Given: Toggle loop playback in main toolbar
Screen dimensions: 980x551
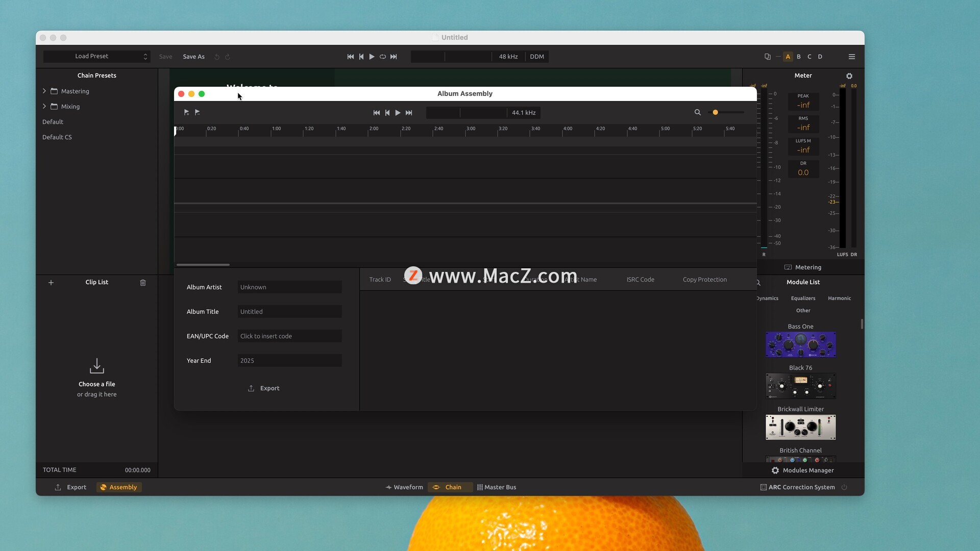Looking at the screenshot, I should click(383, 57).
